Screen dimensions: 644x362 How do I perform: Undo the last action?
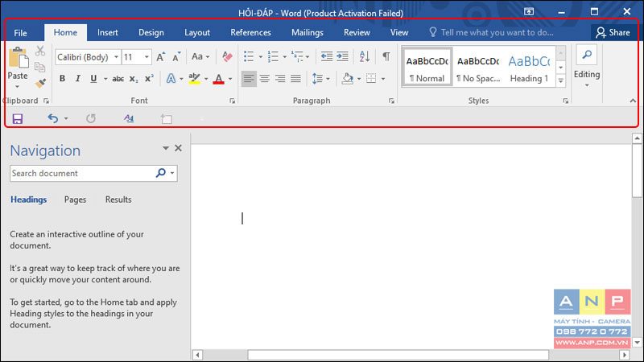point(52,118)
